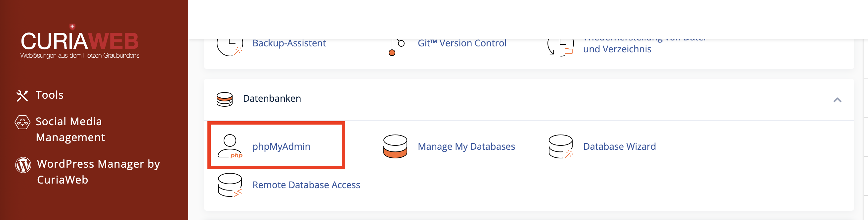Viewport: 868px width, 220px height.
Task: Open WordPress Manager by CuriaWeb
Action: coord(98,172)
